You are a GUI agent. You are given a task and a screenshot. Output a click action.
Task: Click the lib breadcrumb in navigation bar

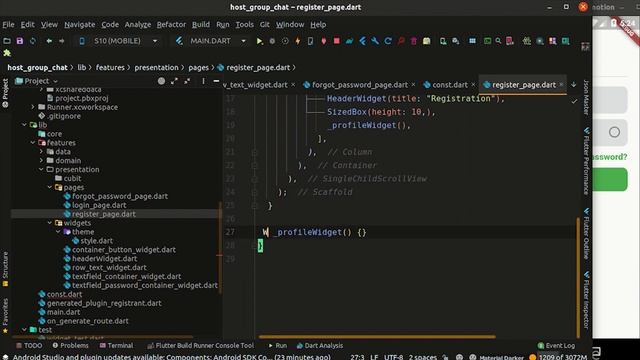coord(82,67)
